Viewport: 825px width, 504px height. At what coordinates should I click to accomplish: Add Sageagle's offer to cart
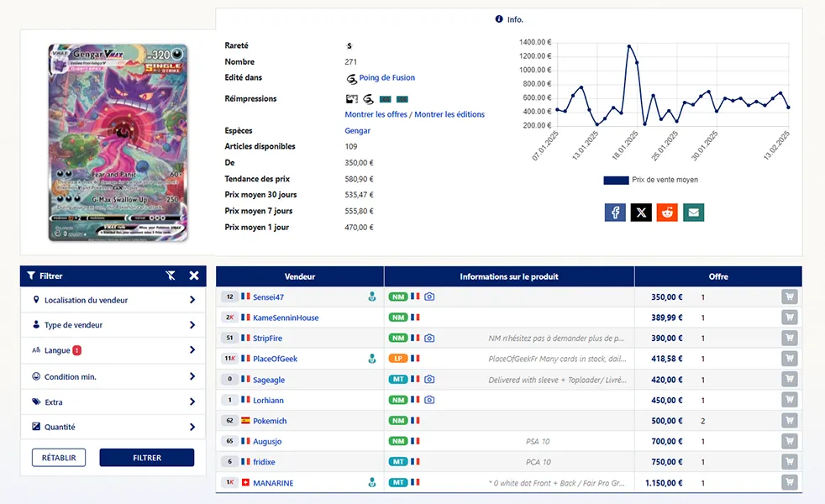(789, 380)
